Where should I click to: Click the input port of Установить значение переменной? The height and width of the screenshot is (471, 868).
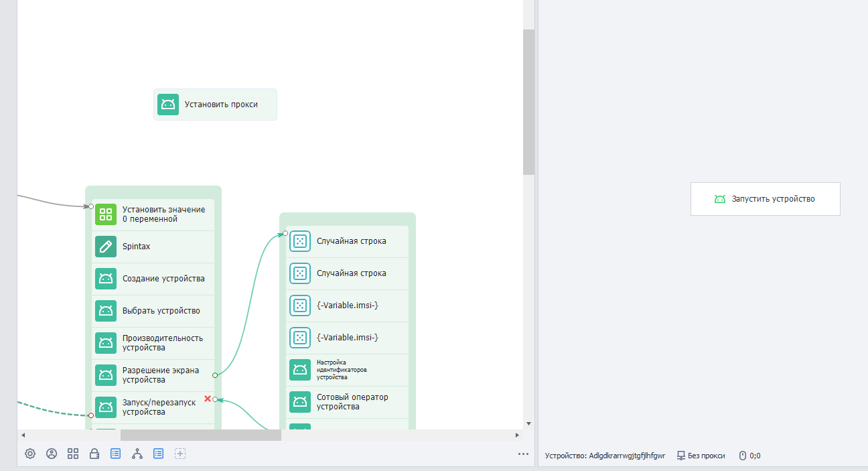coord(91,206)
